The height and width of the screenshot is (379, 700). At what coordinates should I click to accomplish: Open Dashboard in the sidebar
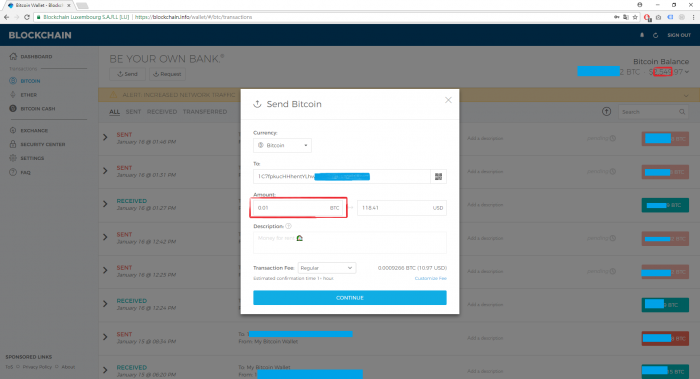point(36,57)
